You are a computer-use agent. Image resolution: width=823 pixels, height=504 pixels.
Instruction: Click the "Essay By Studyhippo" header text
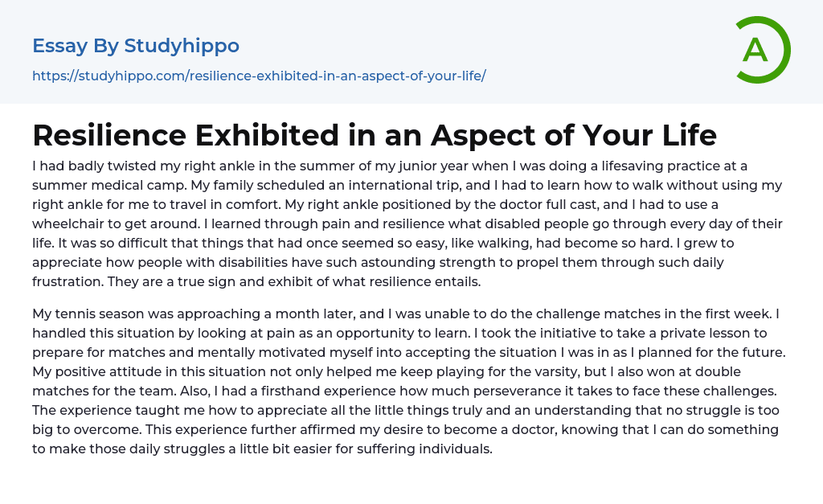[x=136, y=46]
